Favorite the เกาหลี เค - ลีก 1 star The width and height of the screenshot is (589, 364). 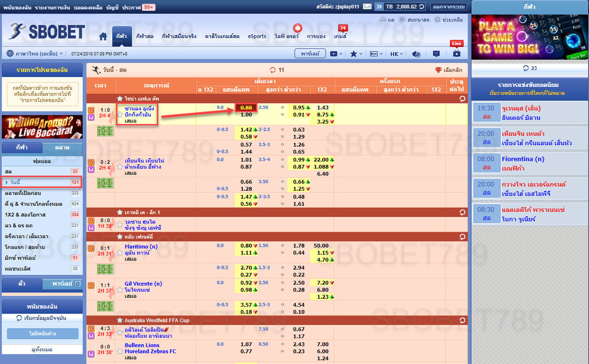(120, 212)
